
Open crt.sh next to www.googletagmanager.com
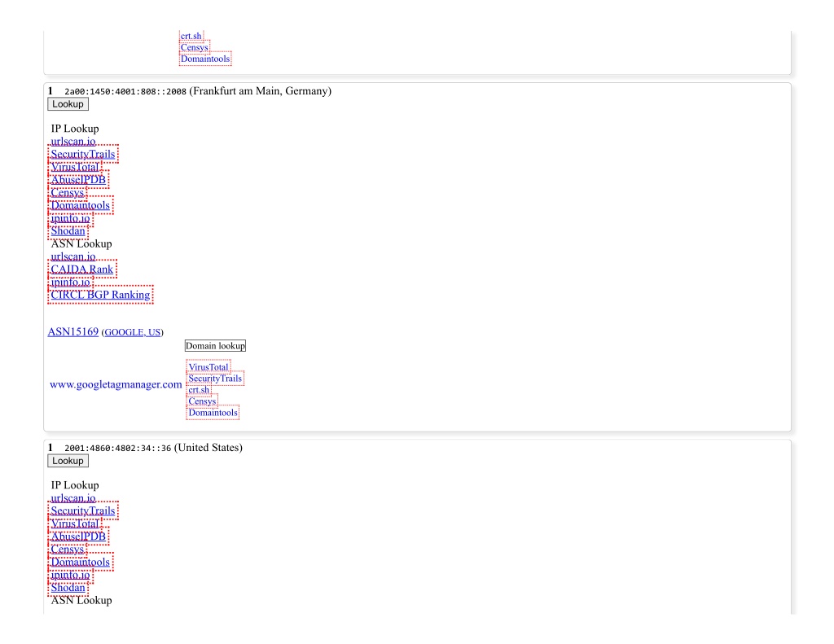point(199,390)
